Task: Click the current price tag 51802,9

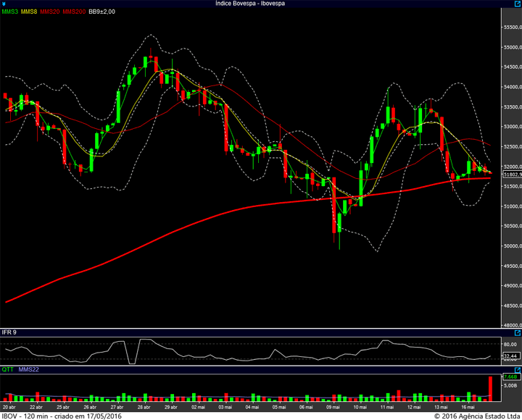Action: tap(513, 175)
